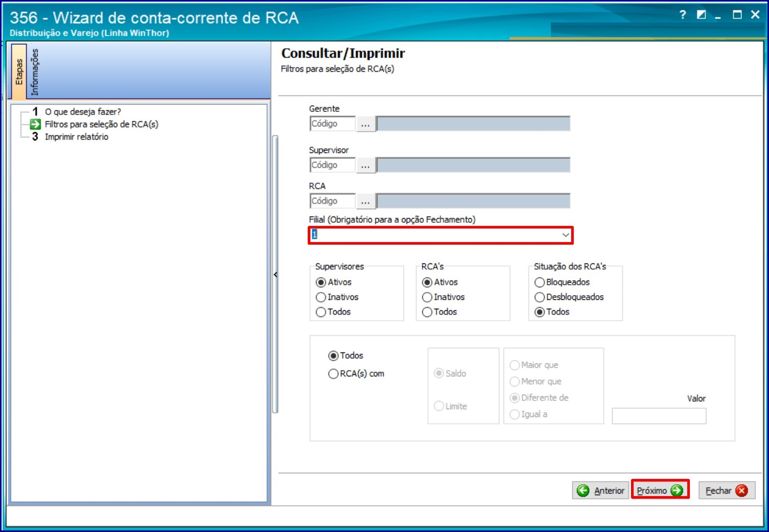Click the Gerente description gray field
Viewport: 769px width, 532px height.
pos(473,124)
